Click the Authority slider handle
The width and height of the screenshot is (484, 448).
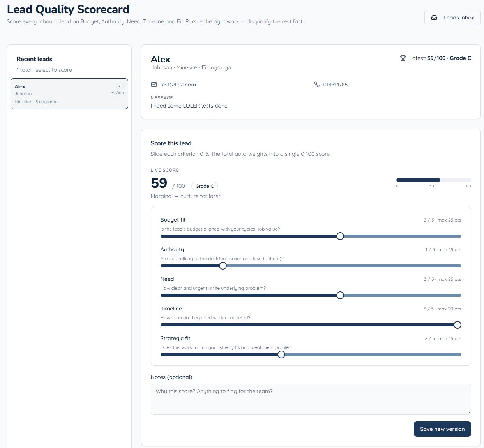[x=223, y=266]
